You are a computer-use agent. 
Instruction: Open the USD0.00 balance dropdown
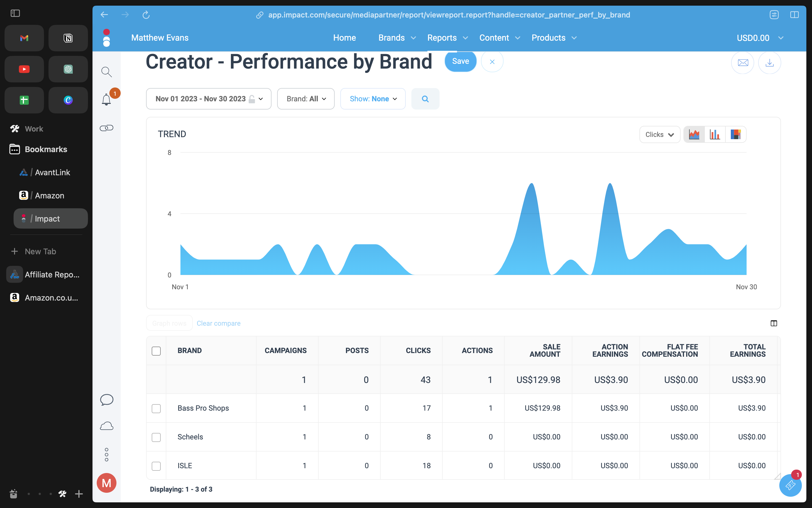coord(760,38)
